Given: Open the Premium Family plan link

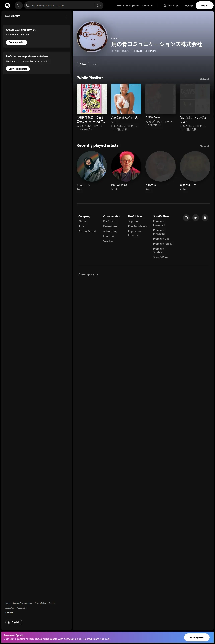Looking at the screenshot, I should click(163, 244).
